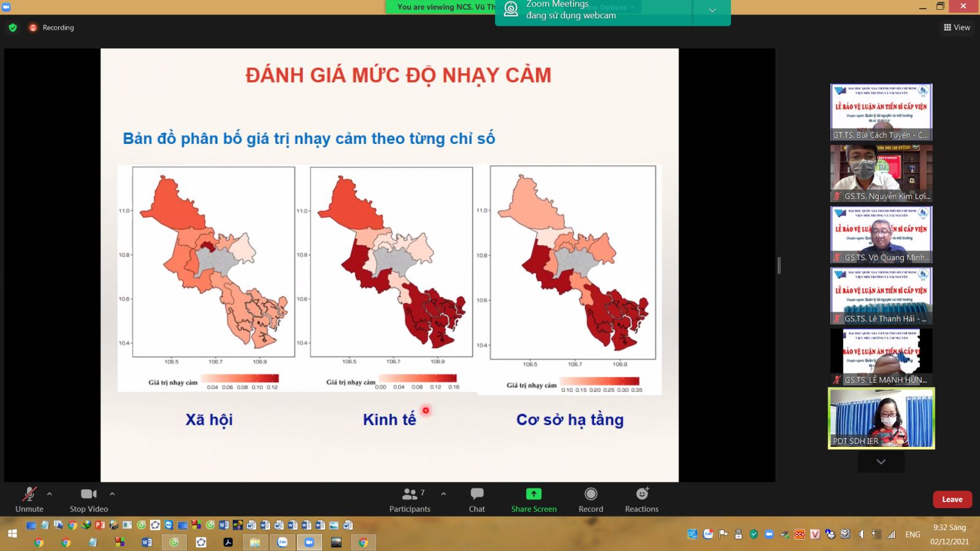Expand the Zoom webcam notification chevron
980x551 pixels.
click(x=712, y=10)
